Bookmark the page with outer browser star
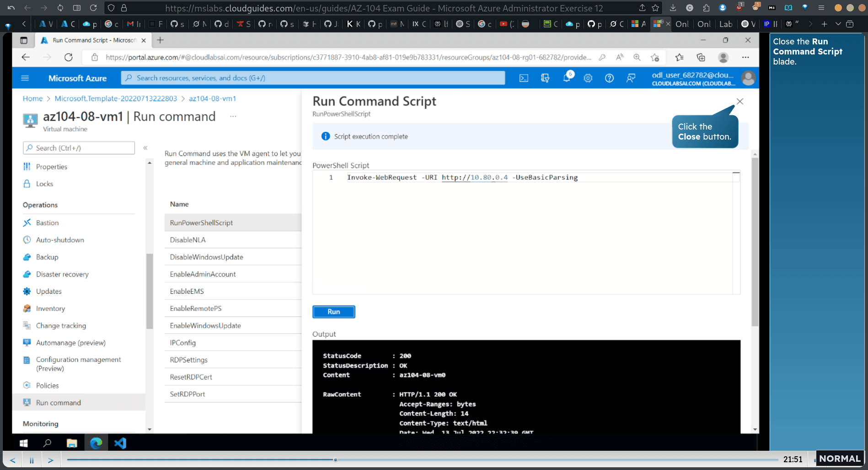 (655, 8)
